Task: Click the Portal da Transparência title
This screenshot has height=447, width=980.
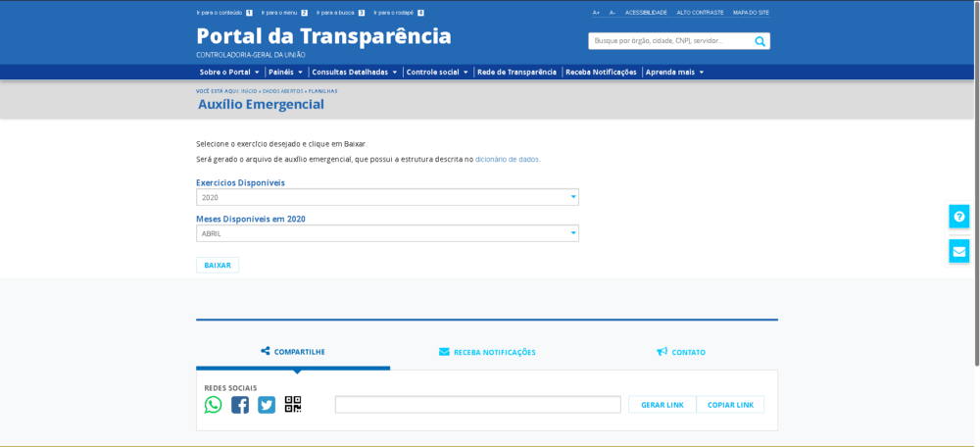Action: coord(323,35)
